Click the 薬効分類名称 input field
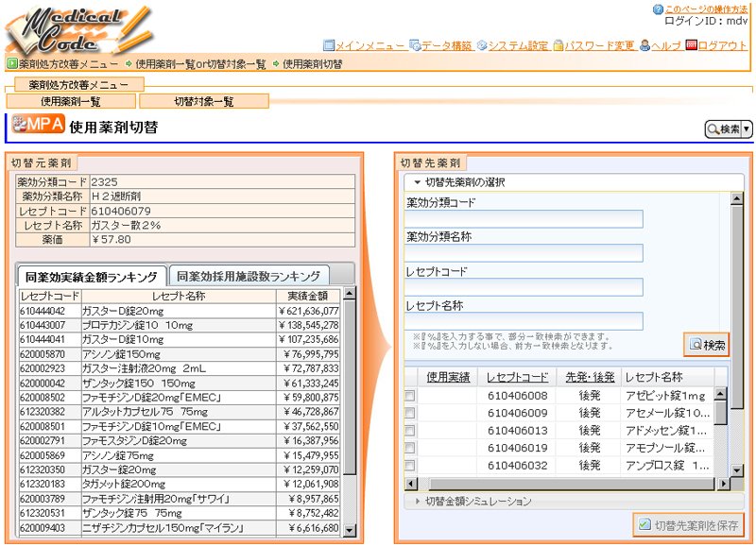Screen dimensions: 756x546 (x=524, y=253)
